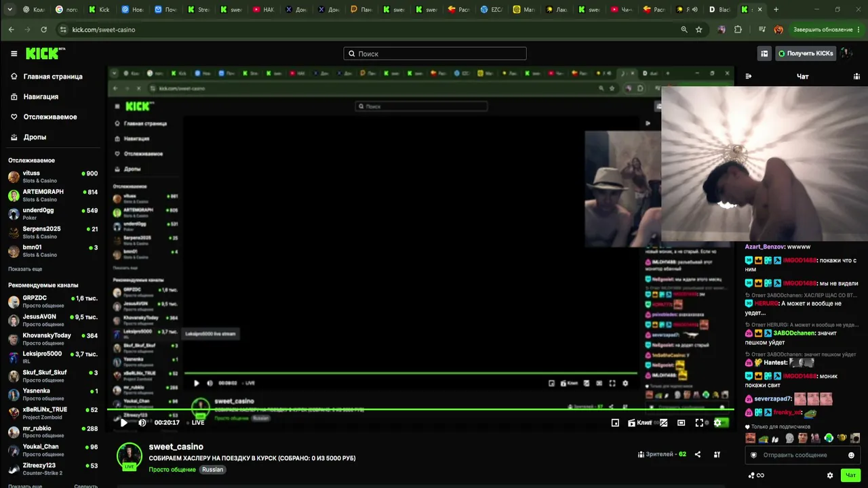Open the Kick user avatar menu
Screen dimensions: 868x488
pos(846,54)
